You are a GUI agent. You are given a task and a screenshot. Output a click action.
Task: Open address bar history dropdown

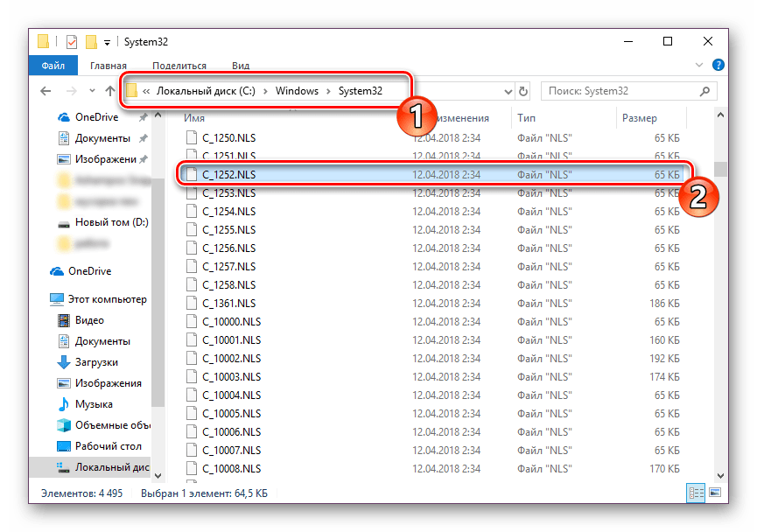(x=507, y=91)
